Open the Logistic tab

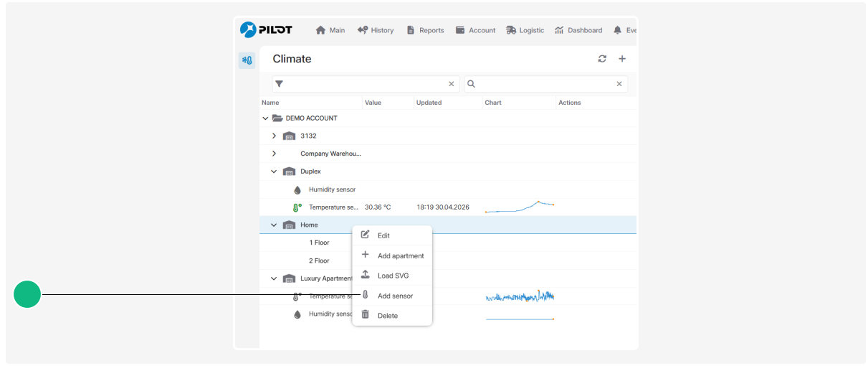(525, 30)
